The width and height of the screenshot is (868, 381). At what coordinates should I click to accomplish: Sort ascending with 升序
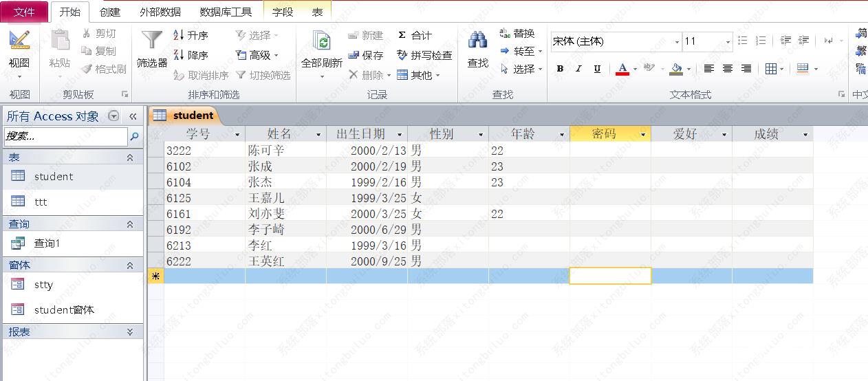(x=191, y=35)
